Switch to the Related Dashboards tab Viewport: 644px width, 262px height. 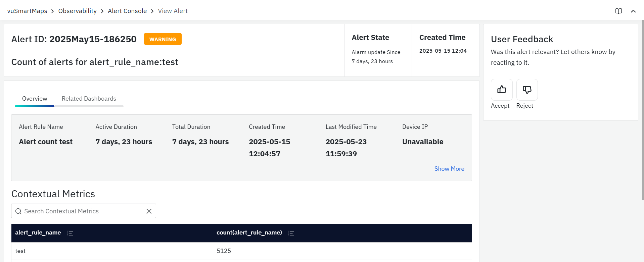[x=89, y=99]
